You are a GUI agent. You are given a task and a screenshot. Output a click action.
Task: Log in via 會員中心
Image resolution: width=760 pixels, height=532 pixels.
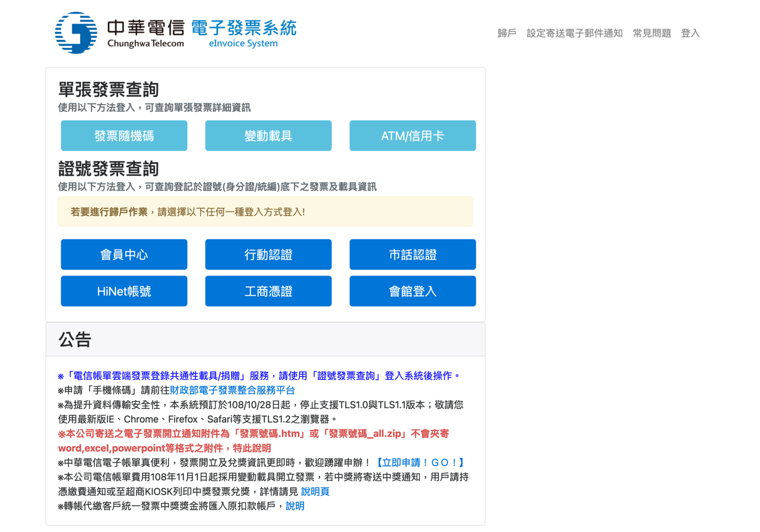click(x=124, y=255)
